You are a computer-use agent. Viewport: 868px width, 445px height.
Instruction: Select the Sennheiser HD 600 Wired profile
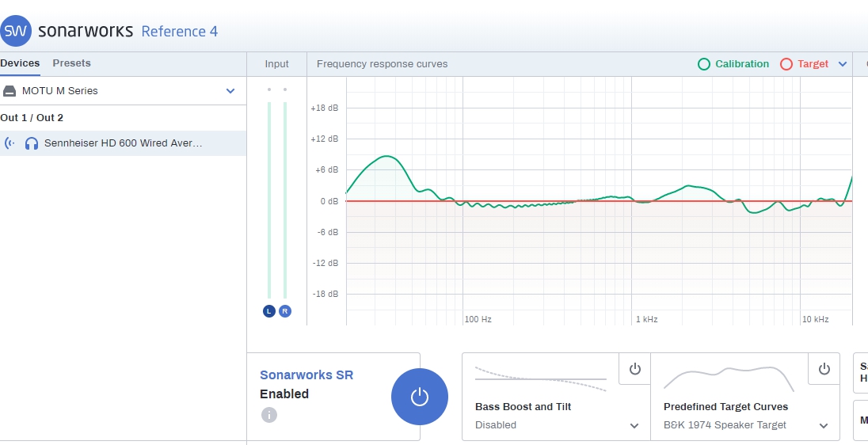[123, 143]
